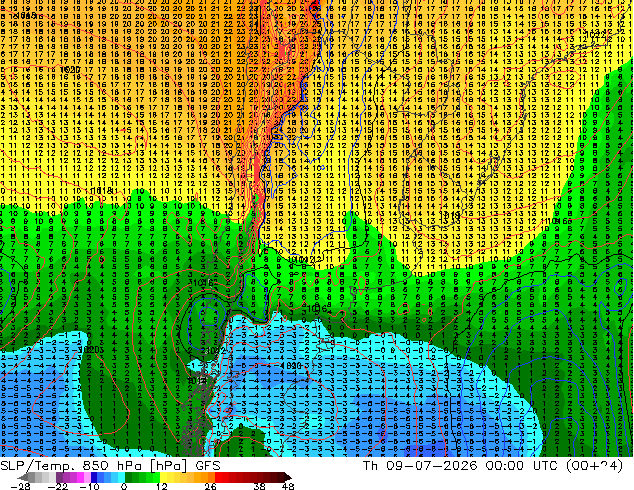Click the '48' colorbar tick label

[x=287, y=486]
